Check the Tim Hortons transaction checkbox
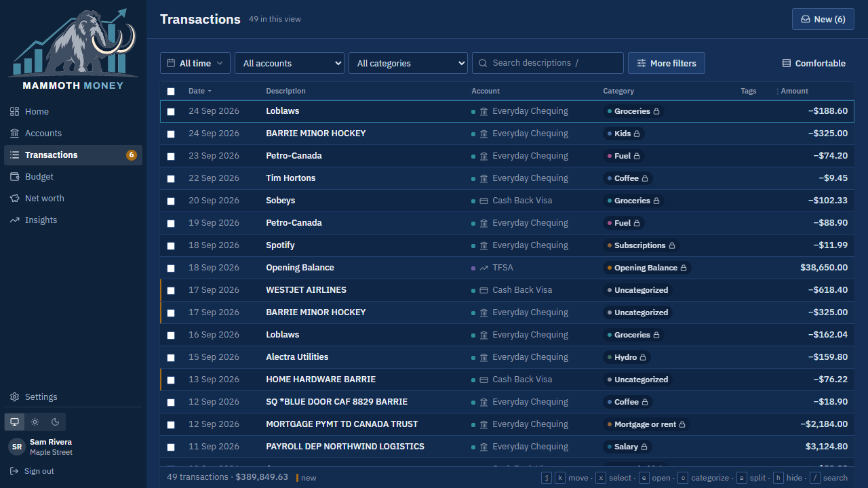 pos(171,178)
